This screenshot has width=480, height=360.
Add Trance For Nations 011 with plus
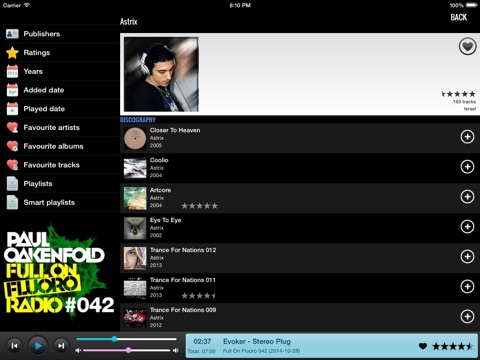tap(467, 286)
